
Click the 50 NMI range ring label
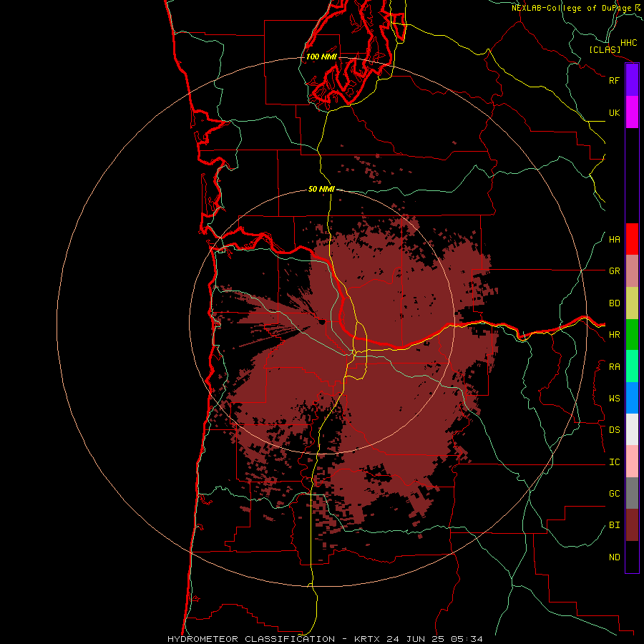(x=321, y=189)
